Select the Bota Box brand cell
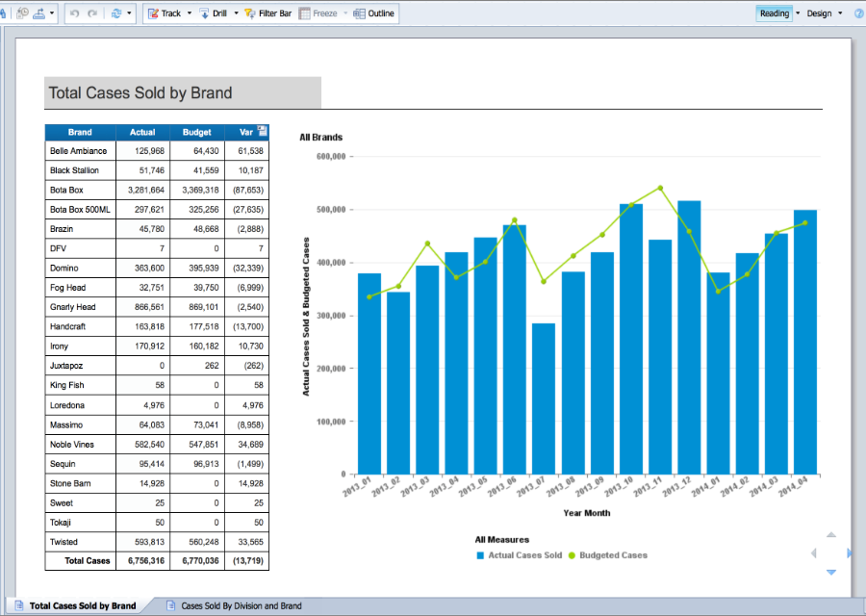 pyautogui.click(x=80, y=190)
